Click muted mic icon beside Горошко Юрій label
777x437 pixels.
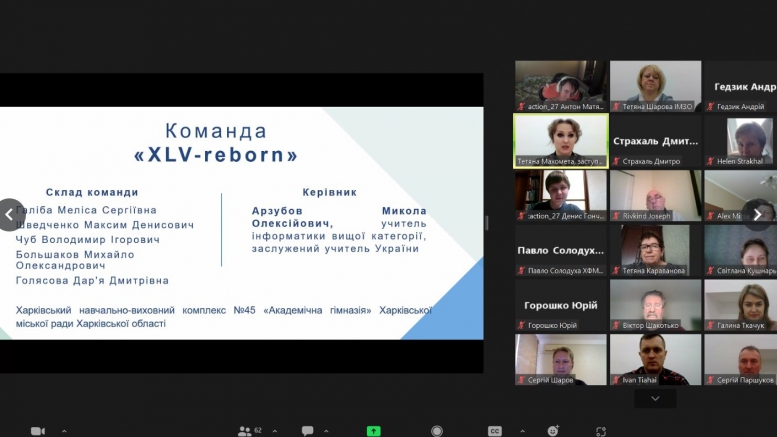click(521, 326)
